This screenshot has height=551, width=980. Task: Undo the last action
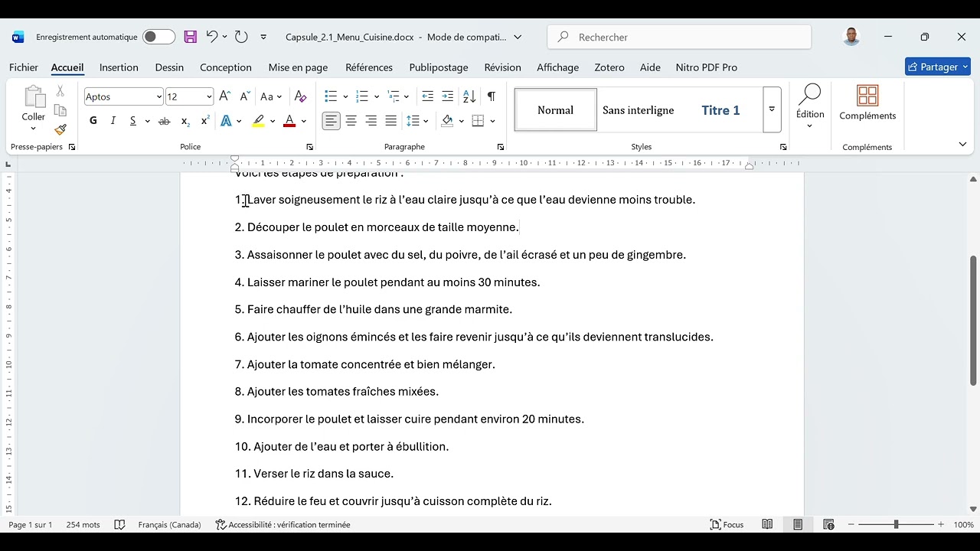tap(212, 37)
